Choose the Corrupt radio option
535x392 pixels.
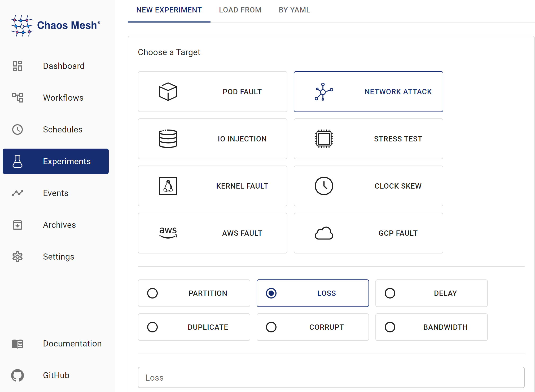271,327
